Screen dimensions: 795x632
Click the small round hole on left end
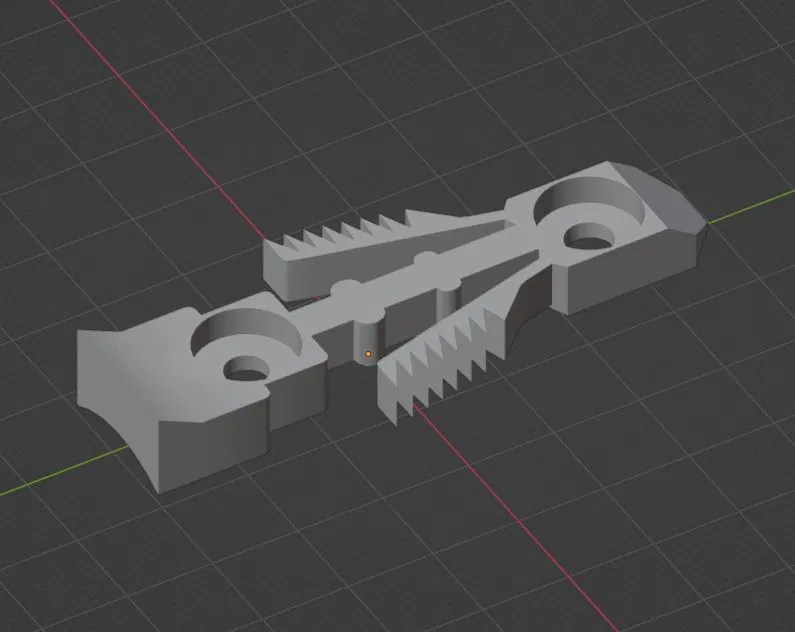(246, 368)
